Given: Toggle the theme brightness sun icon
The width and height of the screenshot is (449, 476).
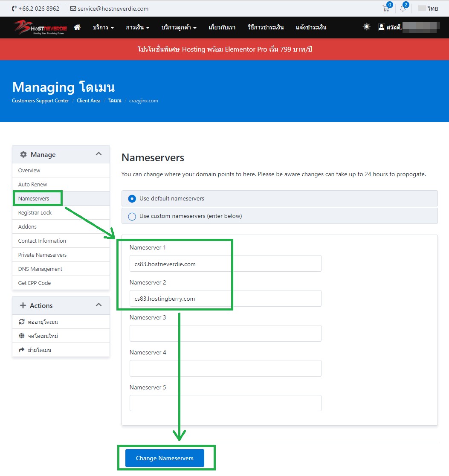Looking at the screenshot, I should [367, 27].
